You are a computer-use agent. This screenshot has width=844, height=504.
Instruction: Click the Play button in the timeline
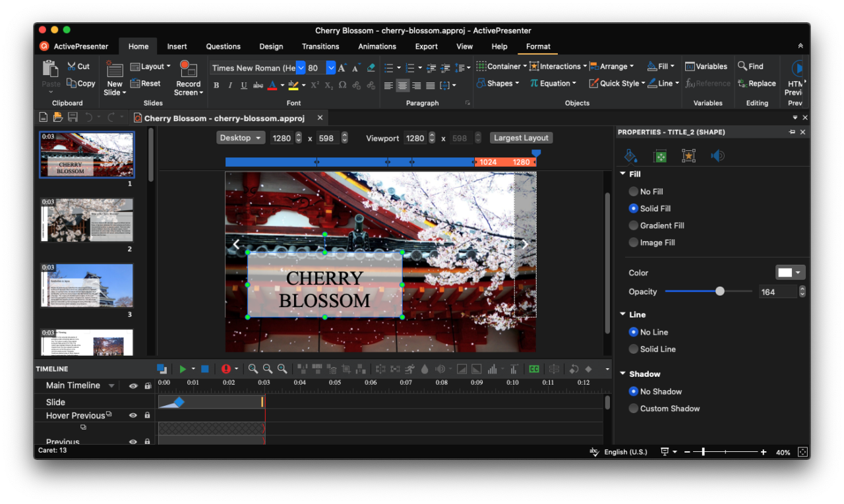(x=183, y=369)
